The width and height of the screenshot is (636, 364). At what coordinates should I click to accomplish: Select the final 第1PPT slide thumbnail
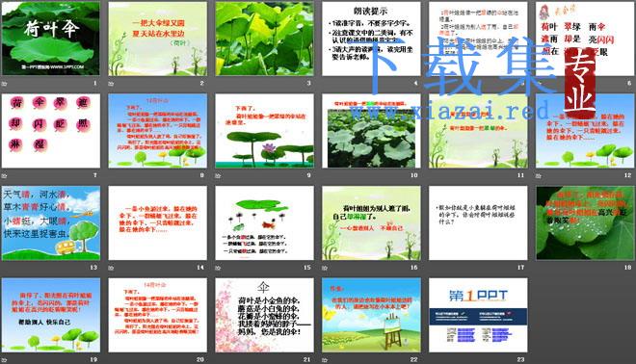[478, 315]
